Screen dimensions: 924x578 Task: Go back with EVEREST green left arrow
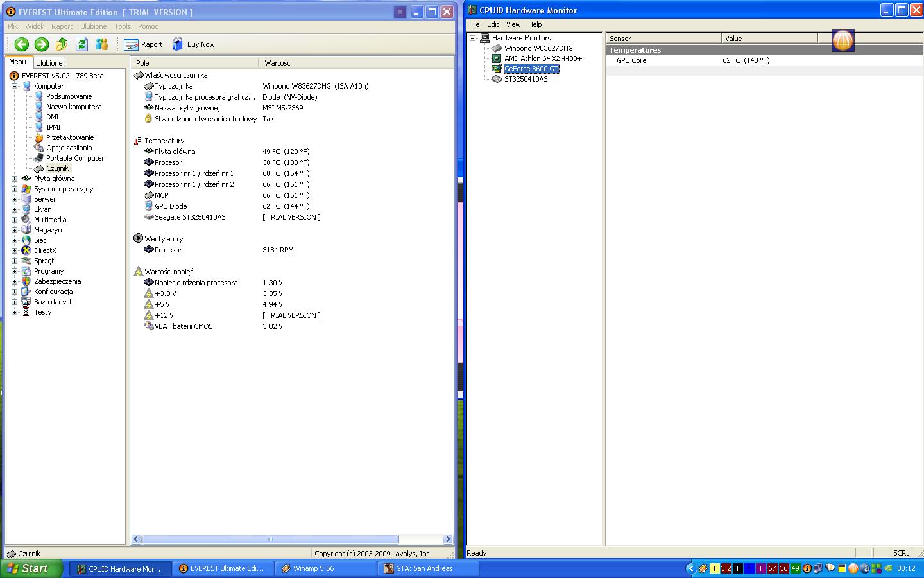(22, 44)
